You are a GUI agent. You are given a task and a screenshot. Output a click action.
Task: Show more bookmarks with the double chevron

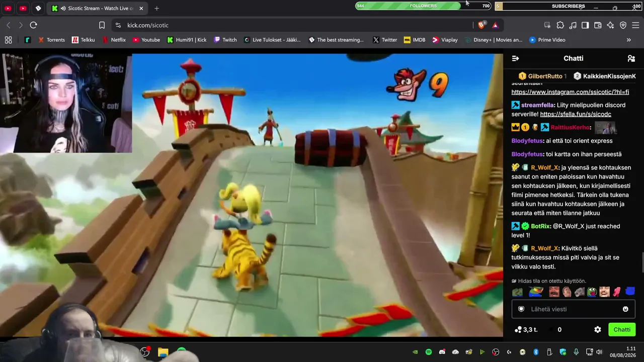pos(628,40)
